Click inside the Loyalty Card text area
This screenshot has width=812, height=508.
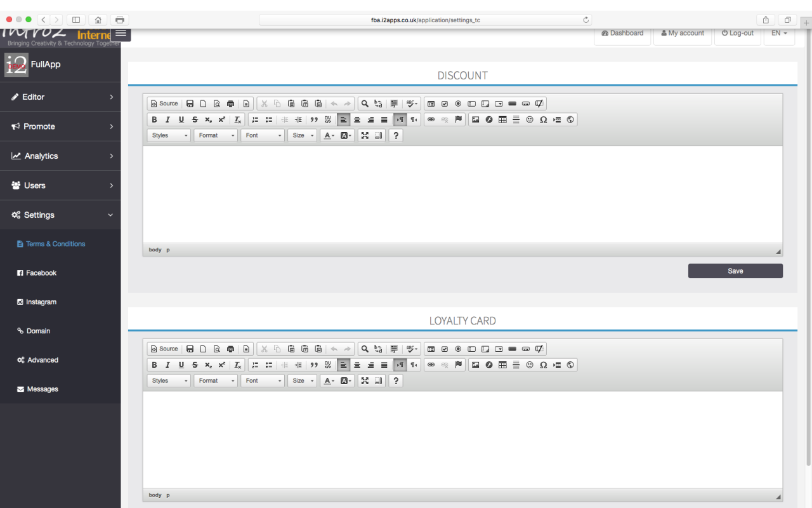coord(462,439)
